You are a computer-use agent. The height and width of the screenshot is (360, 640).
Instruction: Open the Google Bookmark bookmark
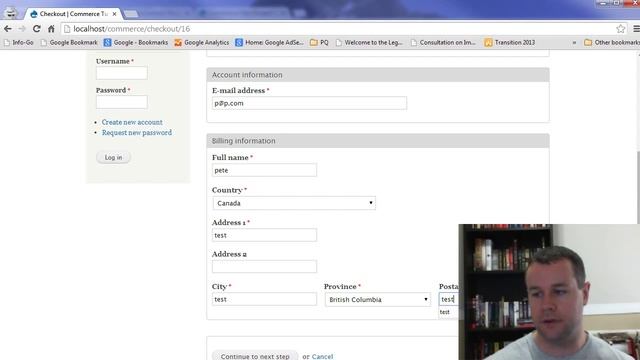69,42
